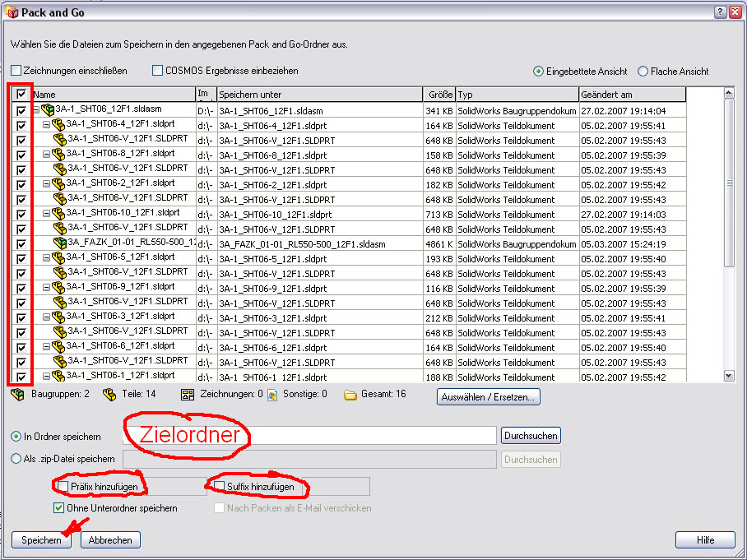Collapse the 3A-1_SHT06-10_12F1.sldprt node
This screenshot has height=560, width=747.
[x=46, y=214]
